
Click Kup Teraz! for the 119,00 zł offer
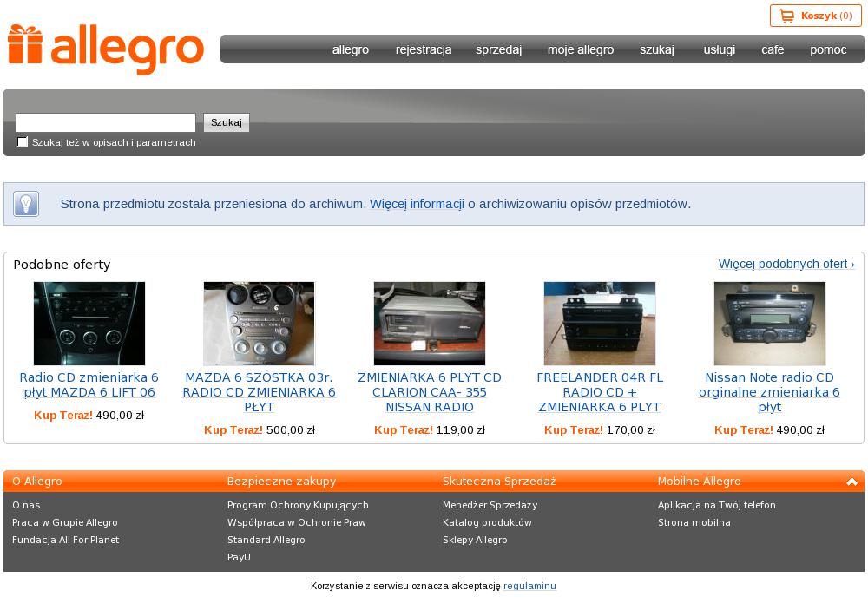coord(404,429)
